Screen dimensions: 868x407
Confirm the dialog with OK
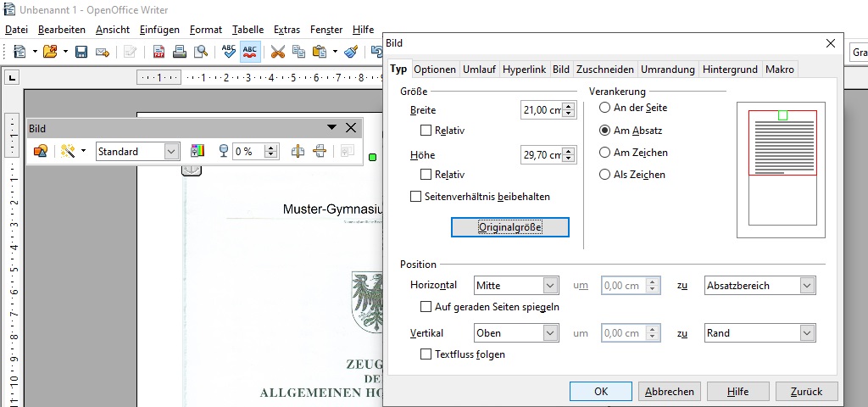601,391
